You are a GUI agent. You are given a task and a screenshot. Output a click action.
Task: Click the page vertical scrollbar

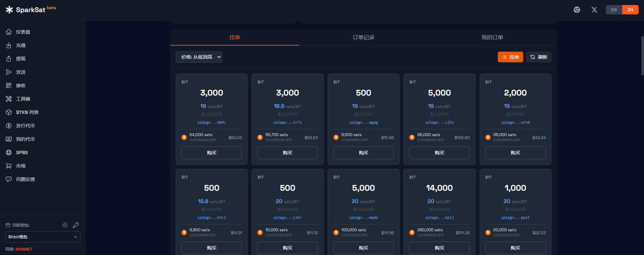642,55
